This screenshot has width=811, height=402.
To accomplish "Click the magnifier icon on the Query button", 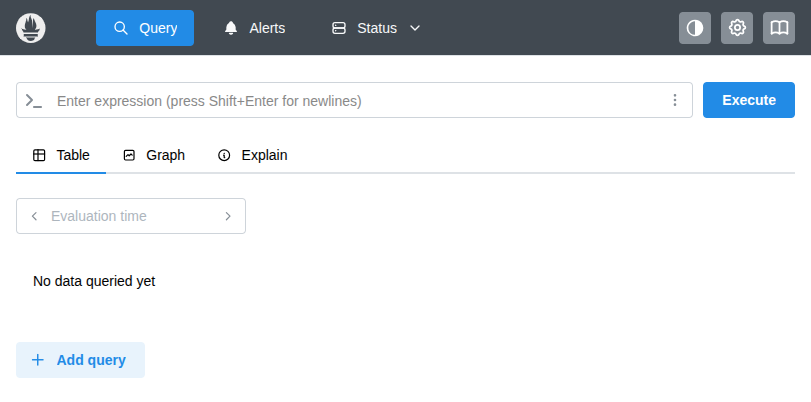I will click(121, 28).
